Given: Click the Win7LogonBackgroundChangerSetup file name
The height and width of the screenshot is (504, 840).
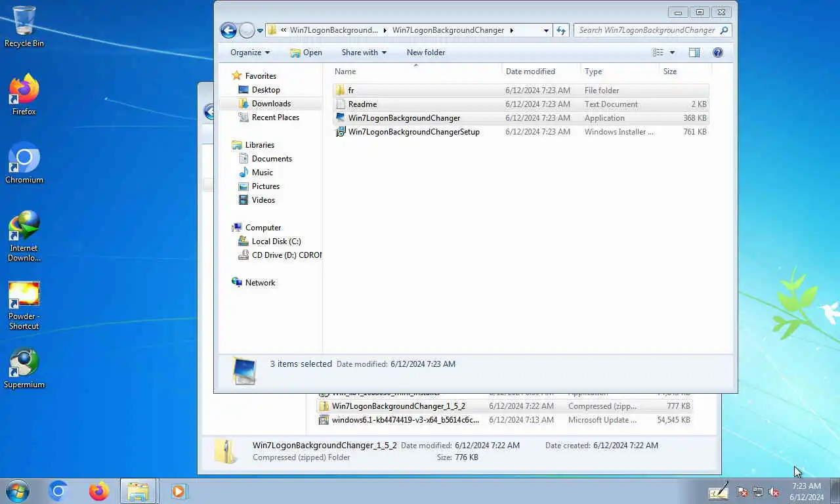Looking at the screenshot, I should 414,132.
